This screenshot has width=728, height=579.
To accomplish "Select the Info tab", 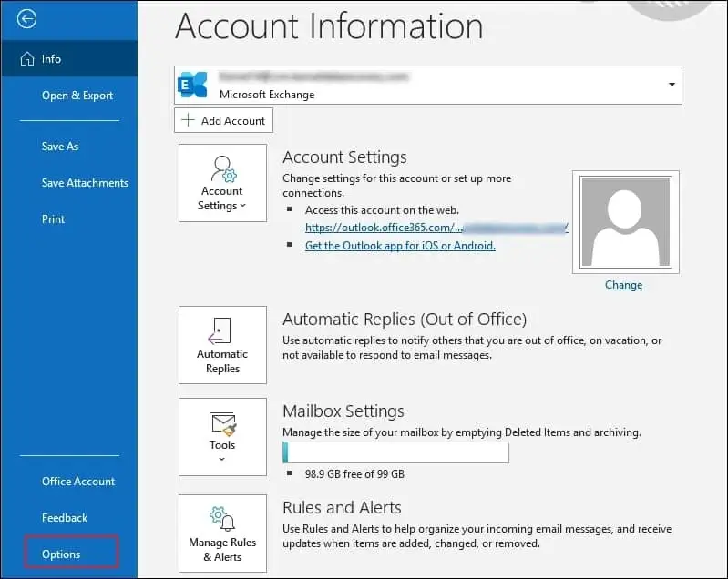I will (69, 59).
